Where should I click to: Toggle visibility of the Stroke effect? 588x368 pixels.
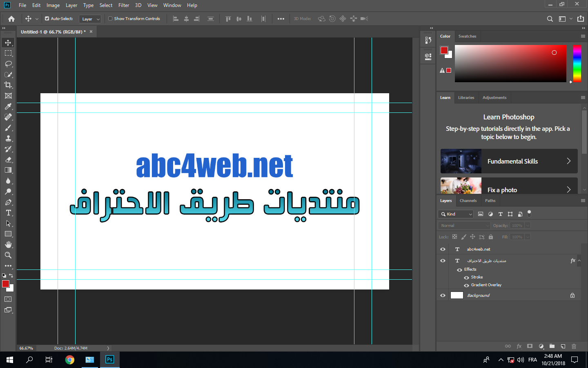[x=466, y=277]
